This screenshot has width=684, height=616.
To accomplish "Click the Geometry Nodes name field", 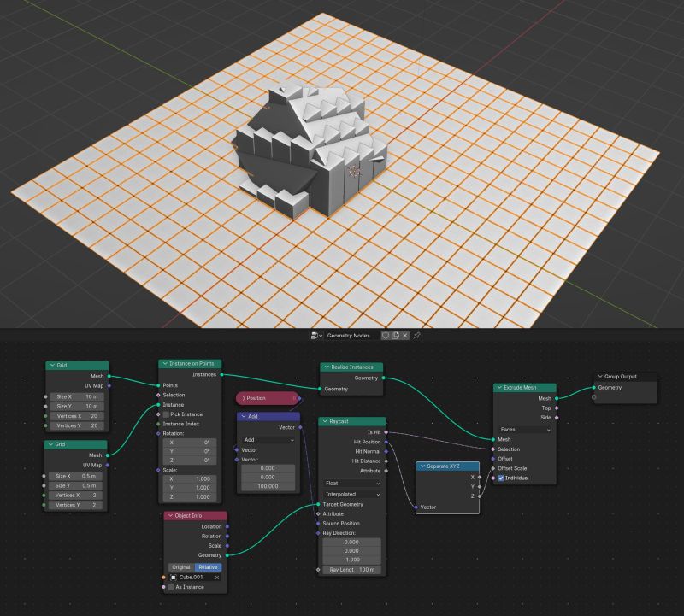I will pos(351,335).
